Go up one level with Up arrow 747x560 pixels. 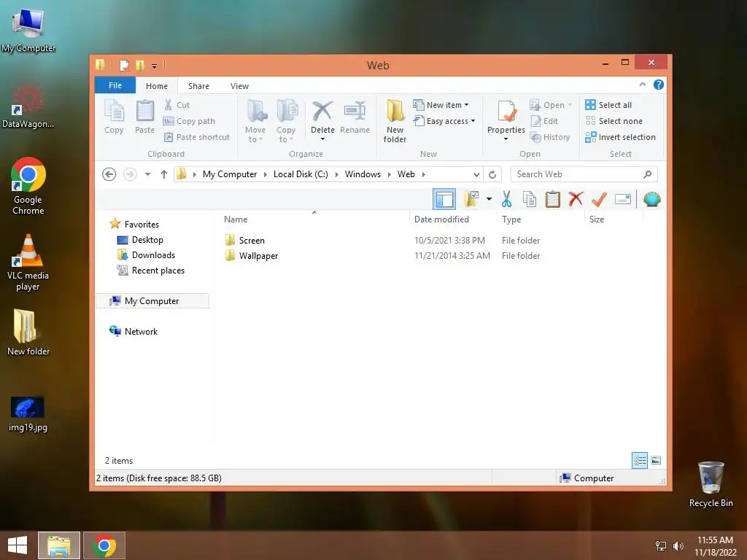[164, 174]
